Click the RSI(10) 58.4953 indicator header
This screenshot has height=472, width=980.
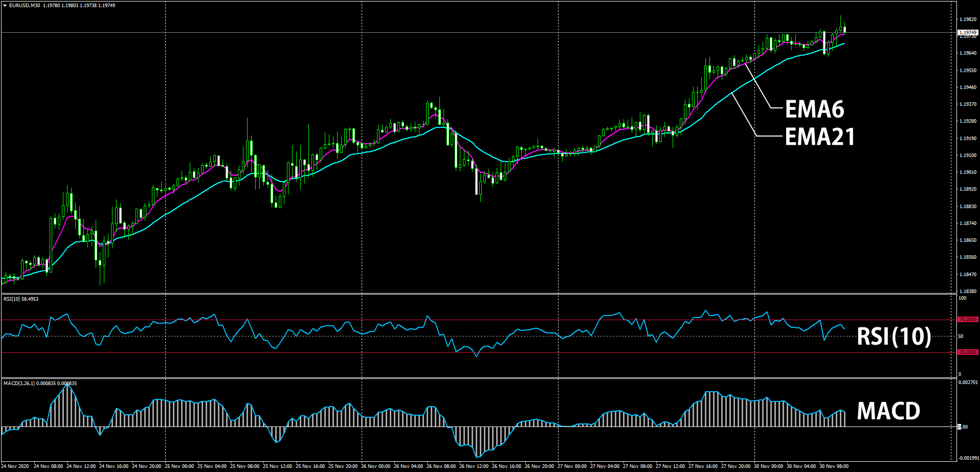tap(21, 299)
